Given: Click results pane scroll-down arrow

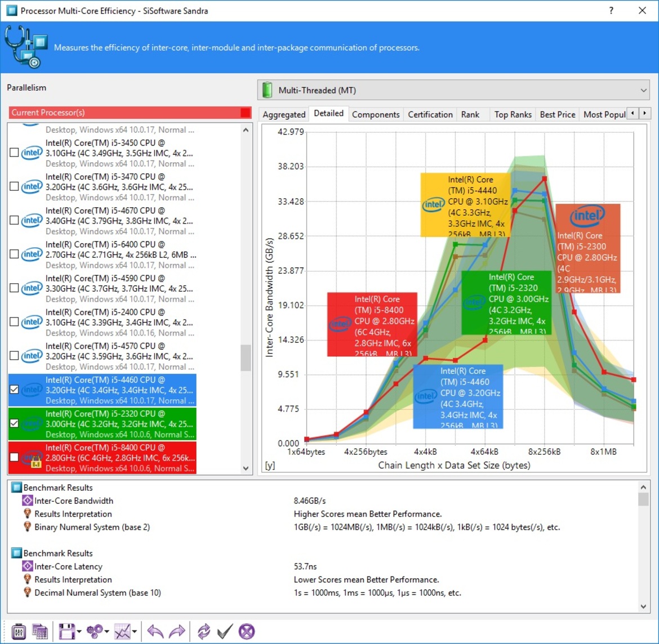Looking at the screenshot, I should [643, 606].
